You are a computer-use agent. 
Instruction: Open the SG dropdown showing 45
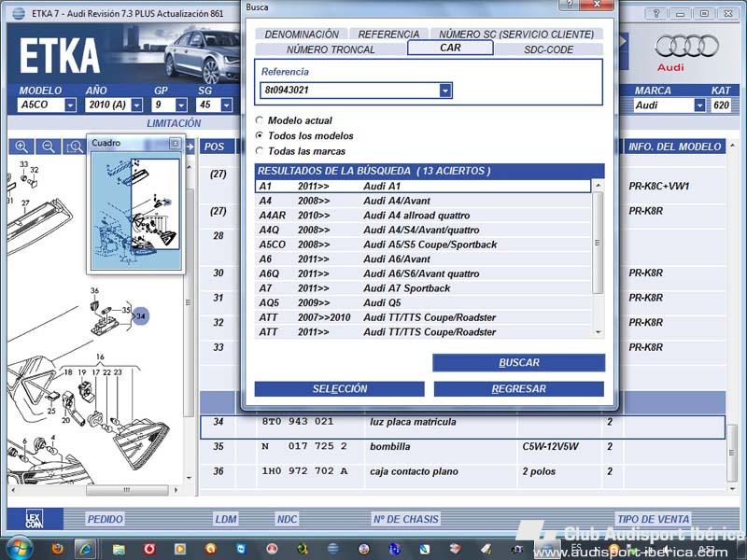pyautogui.click(x=227, y=105)
